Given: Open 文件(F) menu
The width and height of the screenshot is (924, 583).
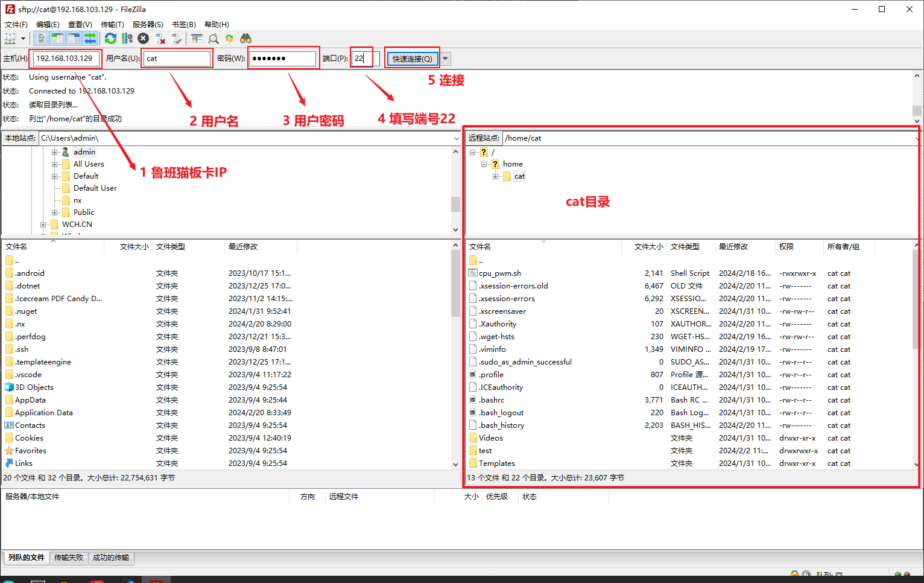Looking at the screenshot, I should tap(16, 24).
